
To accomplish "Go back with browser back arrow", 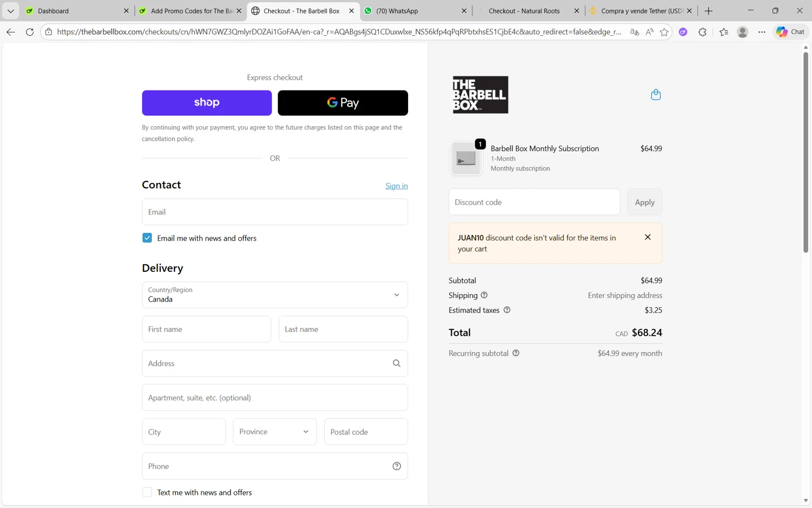I will point(11,32).
